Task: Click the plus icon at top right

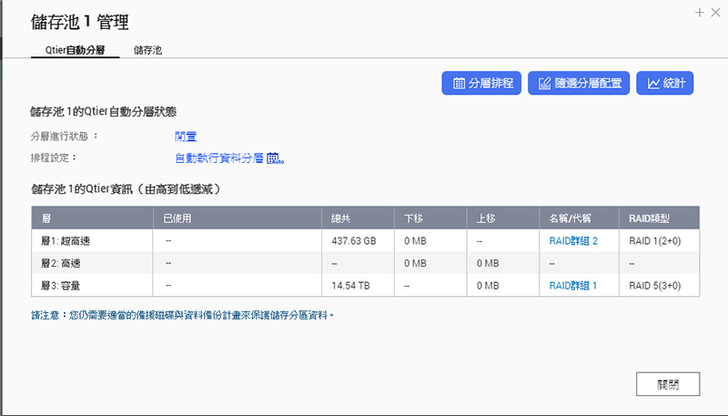Action: click(699, 12)
